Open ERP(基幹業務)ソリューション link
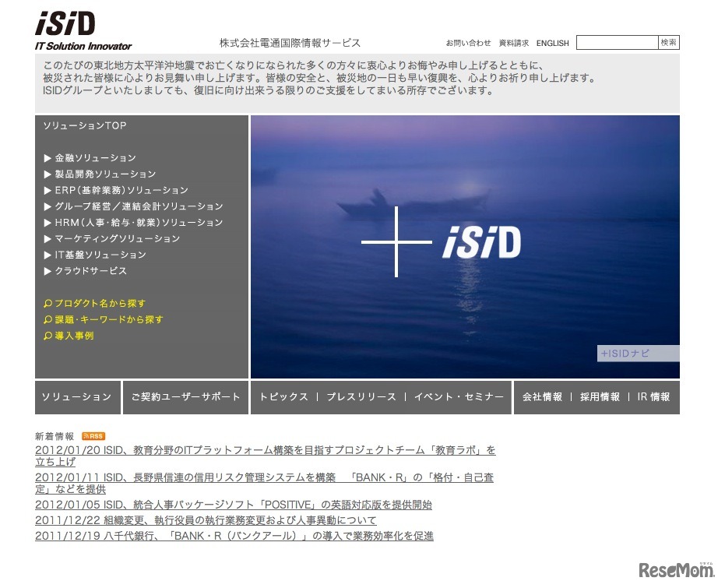Screen dimensions: 725x588 [x=121, y=191]
